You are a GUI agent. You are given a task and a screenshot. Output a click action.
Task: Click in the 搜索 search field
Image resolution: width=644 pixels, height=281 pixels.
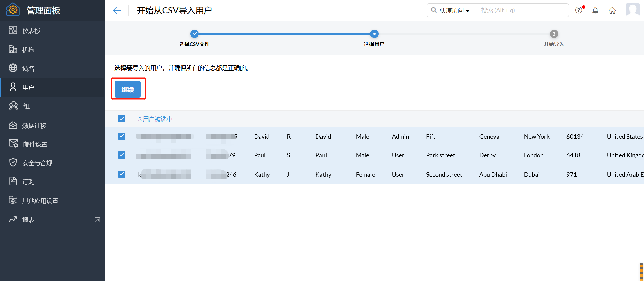522,10
